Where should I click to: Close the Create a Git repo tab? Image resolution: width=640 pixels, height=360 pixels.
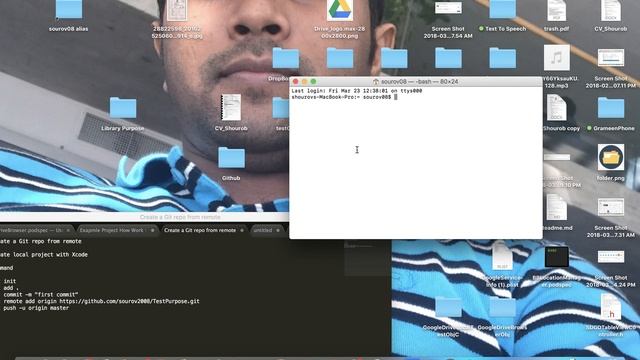coord(242,230)
